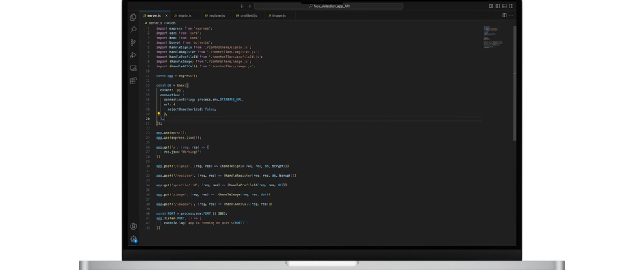Toggle the bottom panel visibility
The image size is (644, 270).
tap(504, 6)
